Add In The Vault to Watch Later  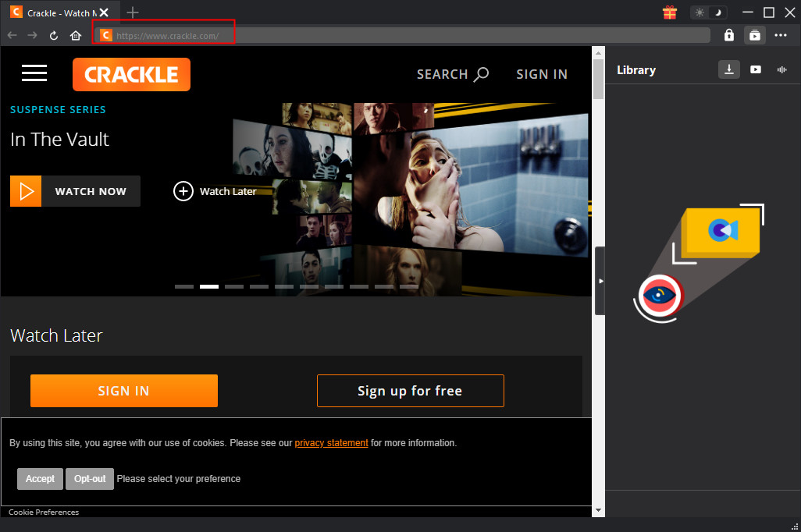coord(215,191)
